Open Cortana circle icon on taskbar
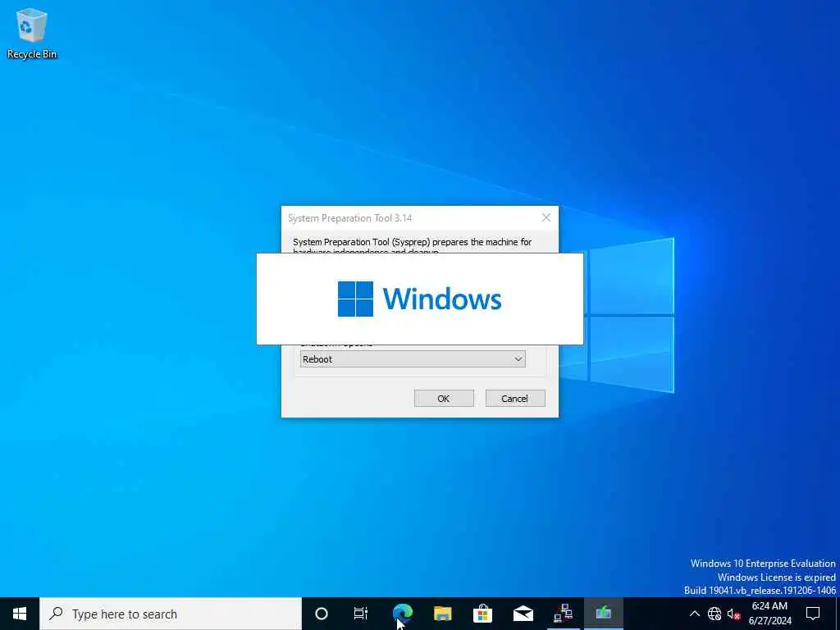Screen dimensions: 840x630 click(x=321, y=614)
